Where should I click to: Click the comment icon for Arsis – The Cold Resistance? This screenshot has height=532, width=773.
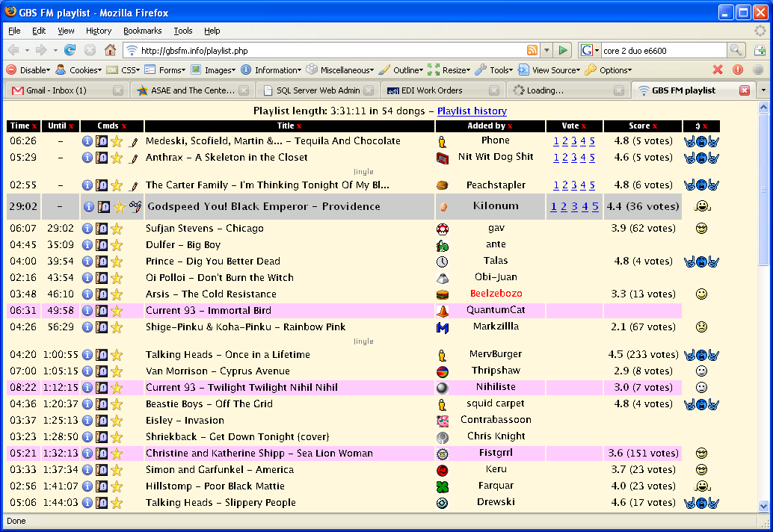coord(102,294)
